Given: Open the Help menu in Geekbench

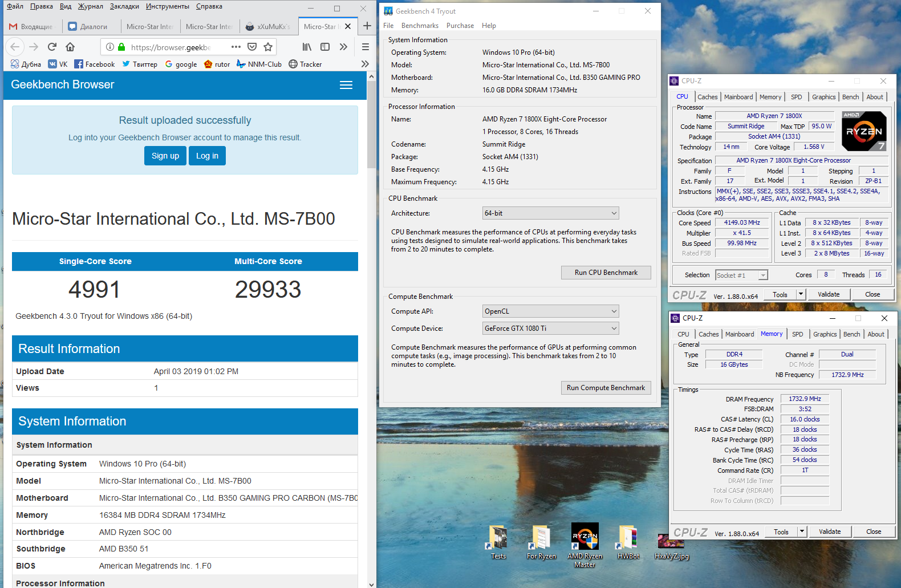Looking at the screenshot, I should click(489, 26).
